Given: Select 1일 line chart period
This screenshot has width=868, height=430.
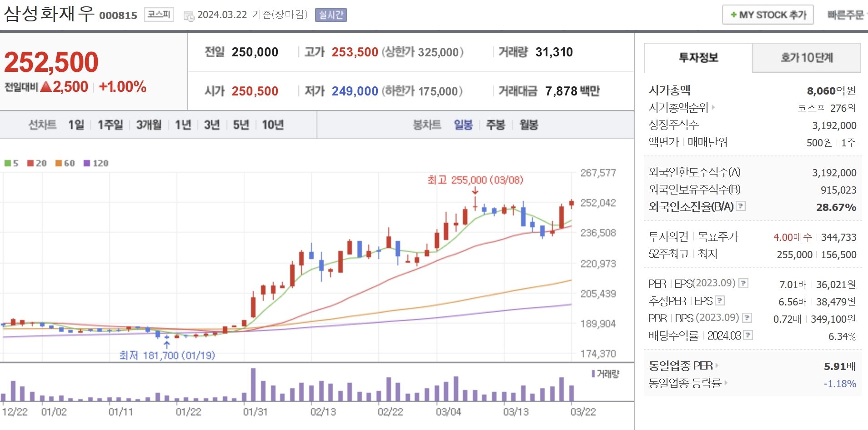Looking at the screenshot, I should click(x=76, y=125).
